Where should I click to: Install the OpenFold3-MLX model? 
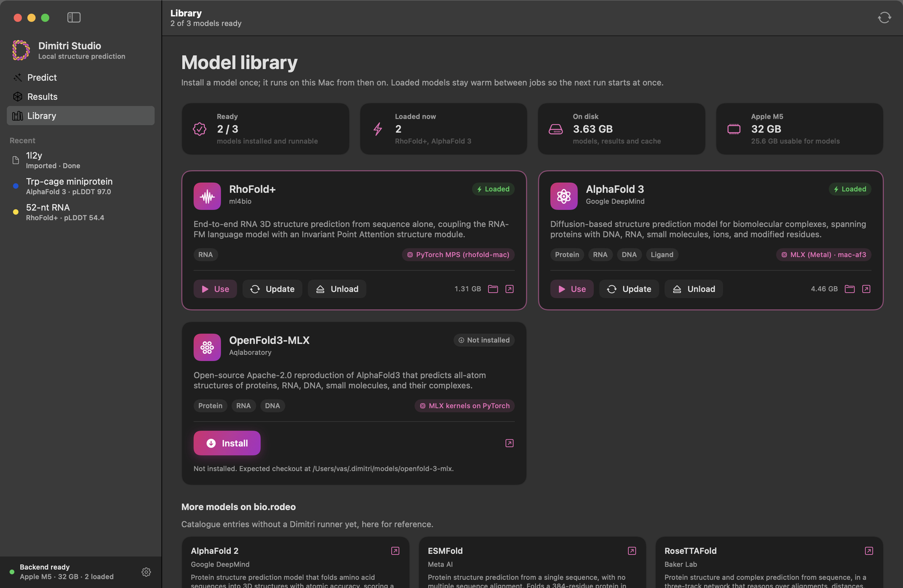(x=227, y=443)
